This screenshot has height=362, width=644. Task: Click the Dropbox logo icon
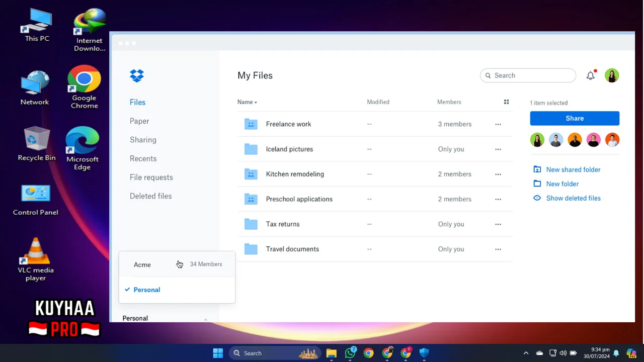(137, 75)
